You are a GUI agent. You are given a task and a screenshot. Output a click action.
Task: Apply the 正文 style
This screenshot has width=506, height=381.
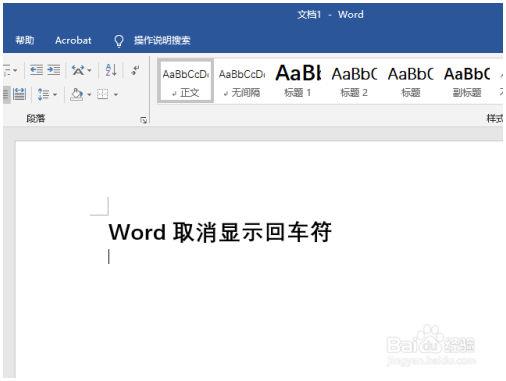(x=185, y=81)
